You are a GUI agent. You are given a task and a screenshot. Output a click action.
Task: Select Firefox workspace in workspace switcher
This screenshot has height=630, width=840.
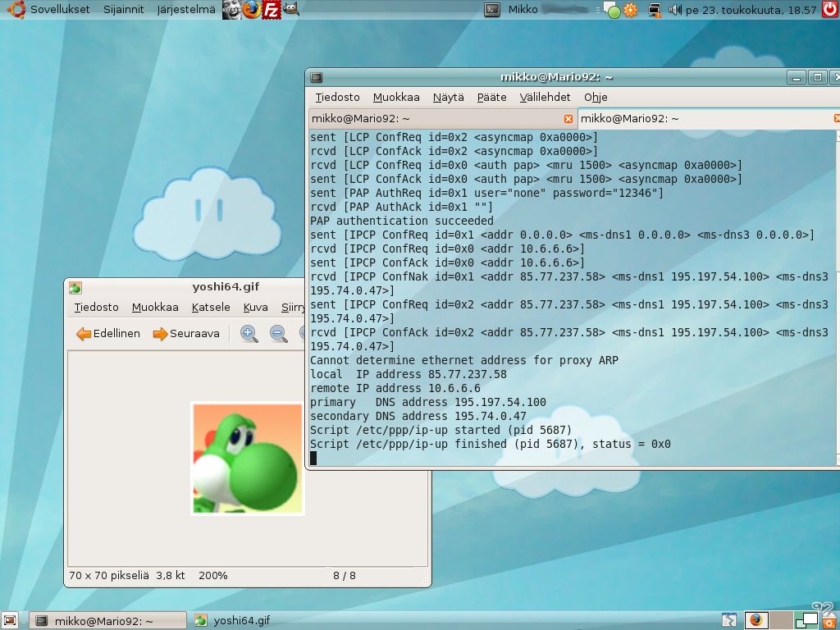click(x=756, y=620)
